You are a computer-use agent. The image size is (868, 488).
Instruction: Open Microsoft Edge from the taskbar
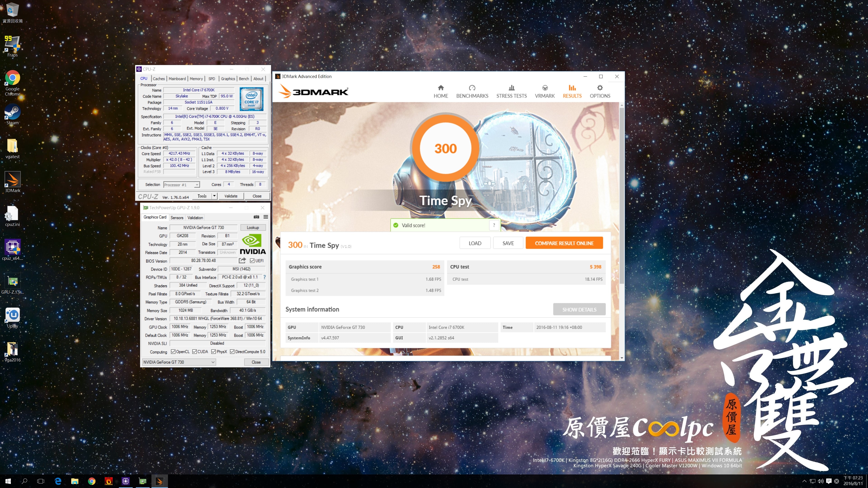pos(58,481)
